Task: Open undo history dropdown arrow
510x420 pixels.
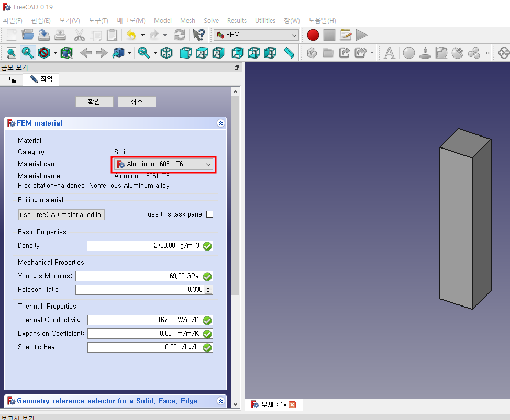Action: coord(142,35)
